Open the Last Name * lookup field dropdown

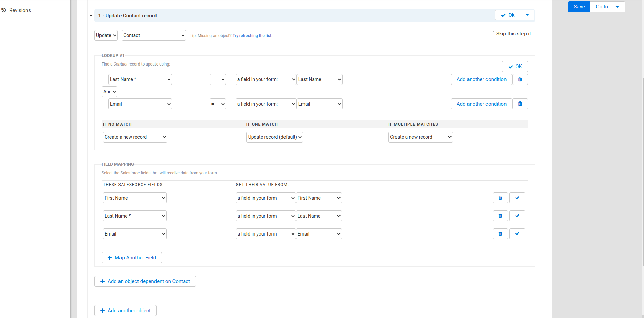pos(140,79)
